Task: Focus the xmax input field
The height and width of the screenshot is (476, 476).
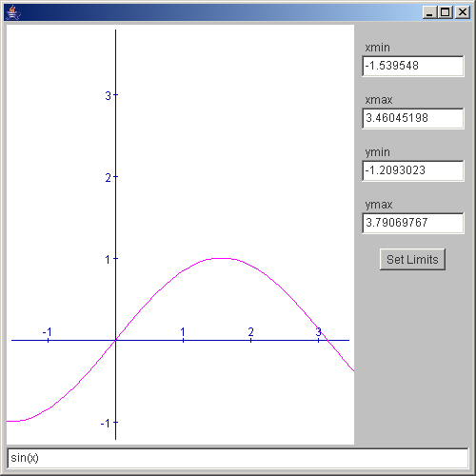Action: pos(413,118)
